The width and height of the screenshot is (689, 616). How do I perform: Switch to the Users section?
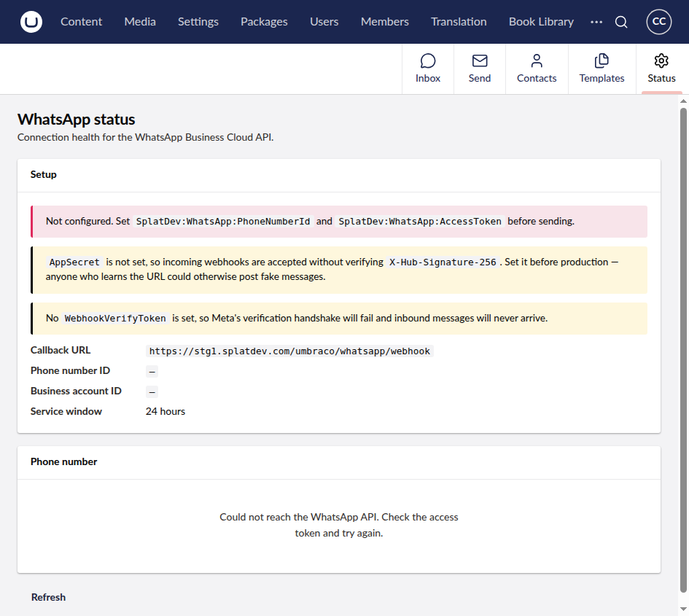coord(324,22)
